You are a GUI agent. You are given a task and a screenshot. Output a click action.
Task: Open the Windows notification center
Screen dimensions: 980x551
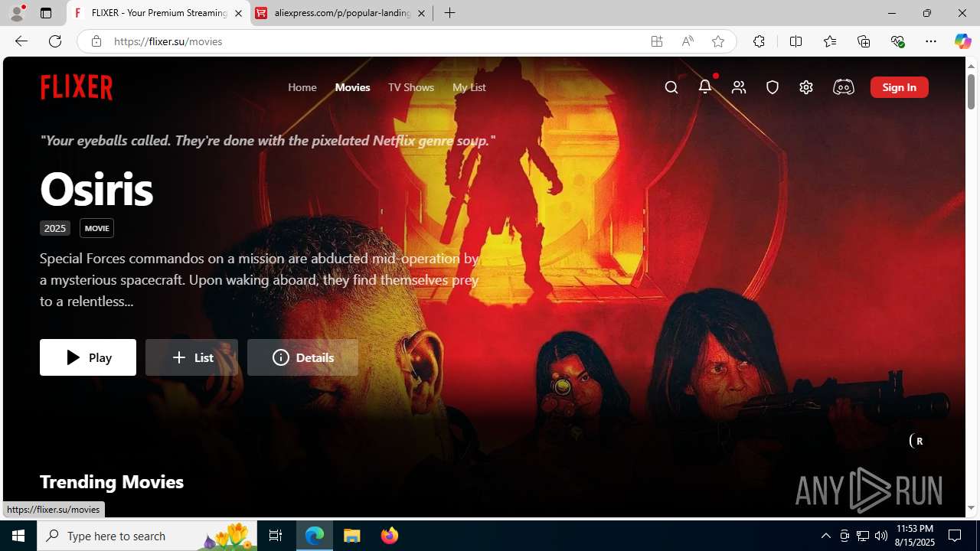pyautogui.click(x=955, y=536)
